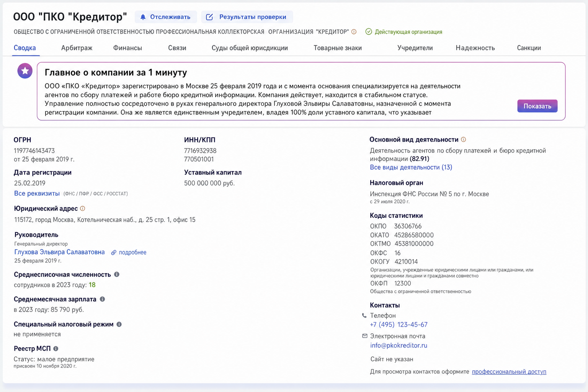This screenshot has height=392, width=588.
Task: Click the phone icon near Телефон
Action: tap(364, 316)
